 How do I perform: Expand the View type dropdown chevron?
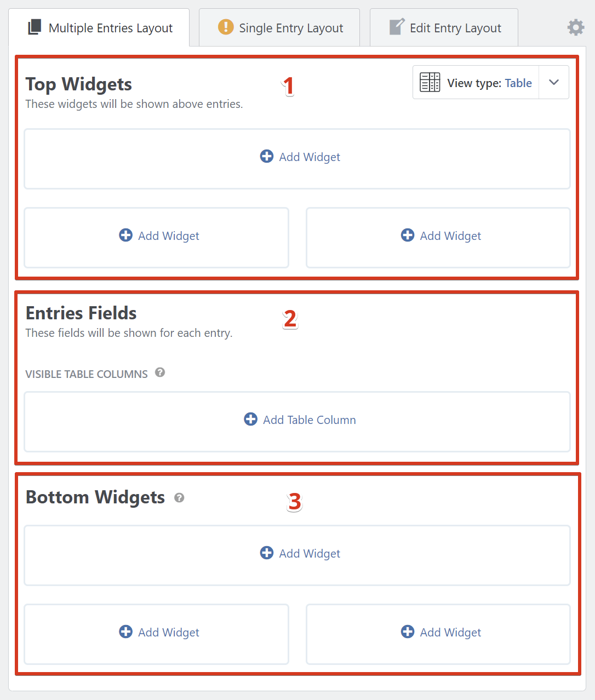554,83
